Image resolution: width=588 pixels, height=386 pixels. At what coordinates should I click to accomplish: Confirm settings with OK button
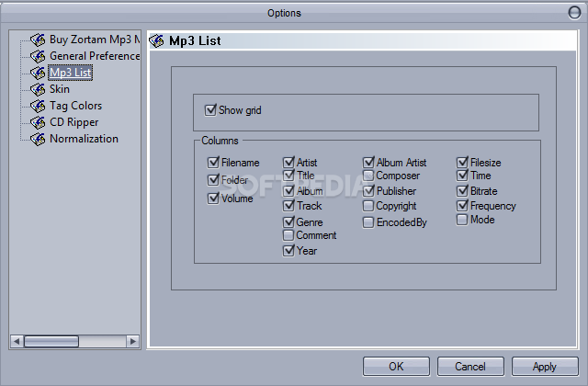point(396,366)
